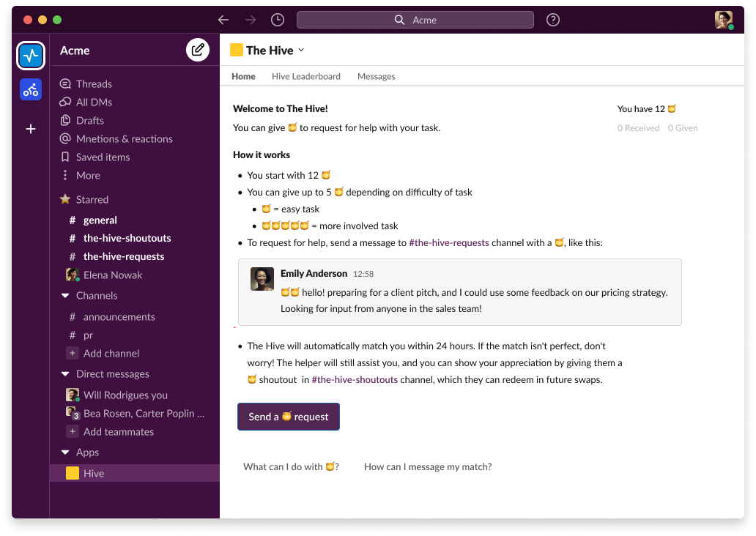
Task: Open the help question mark icon
Action: 553,20
